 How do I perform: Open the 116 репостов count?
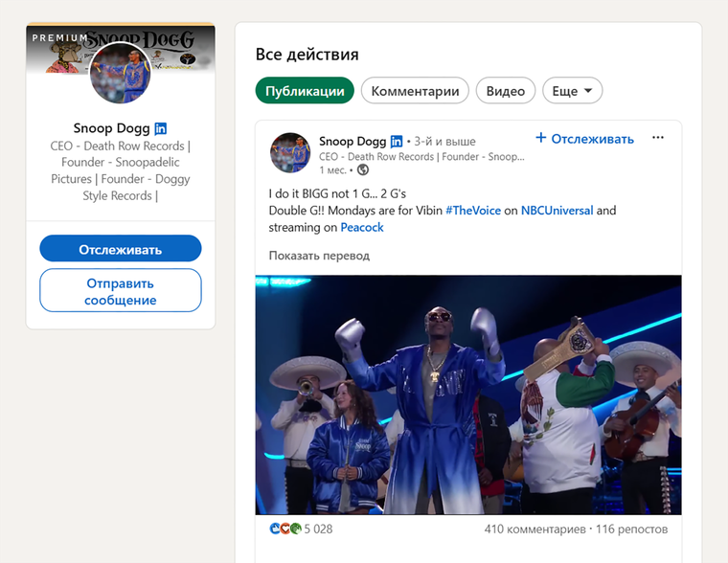pyautogui.click(x=631, y=529)
